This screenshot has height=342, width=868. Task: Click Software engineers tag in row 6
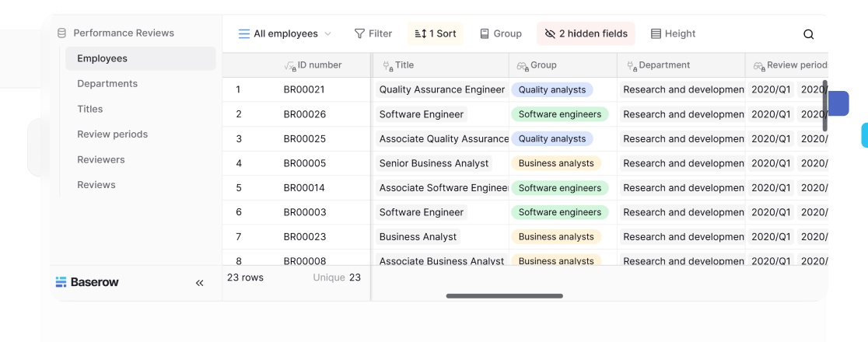pos(560,212)
